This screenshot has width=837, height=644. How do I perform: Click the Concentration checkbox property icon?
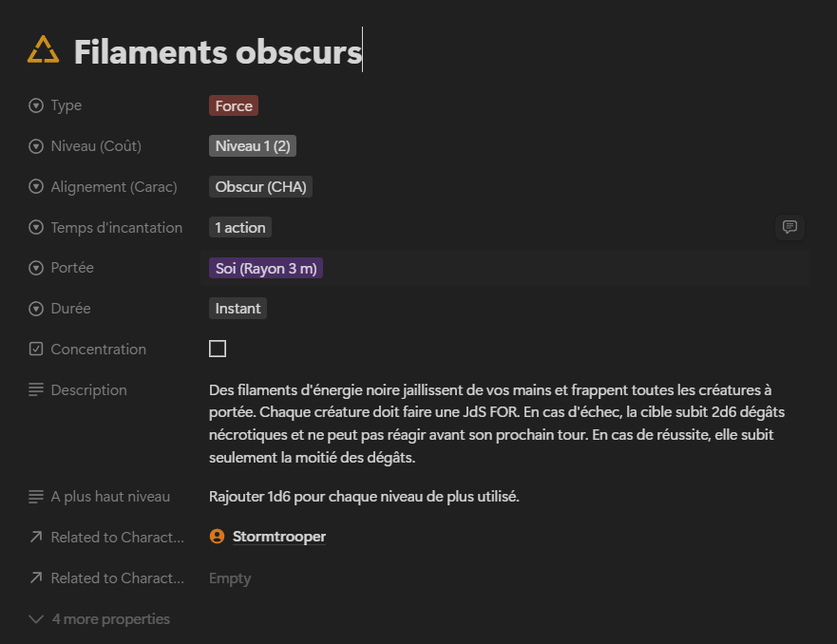tap(36, 350)
